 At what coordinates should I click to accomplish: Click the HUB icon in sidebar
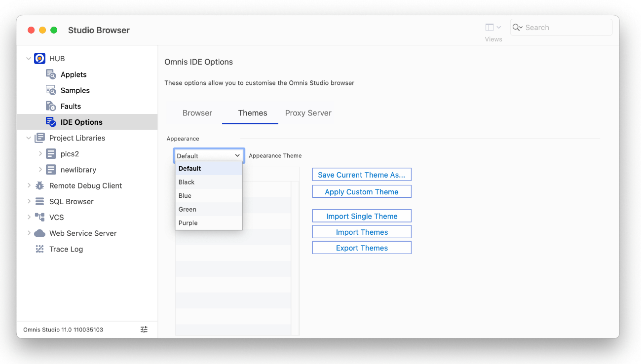tap(39, 59)
